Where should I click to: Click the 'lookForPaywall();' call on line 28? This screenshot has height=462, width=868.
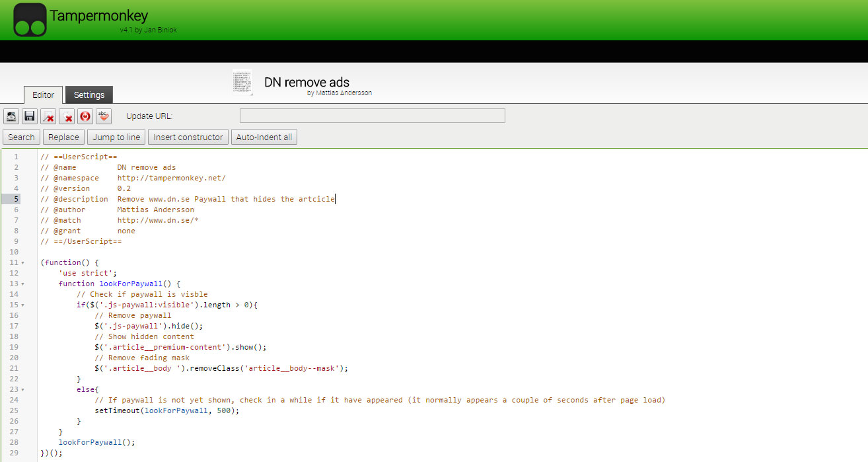click(x=97, y=442)
